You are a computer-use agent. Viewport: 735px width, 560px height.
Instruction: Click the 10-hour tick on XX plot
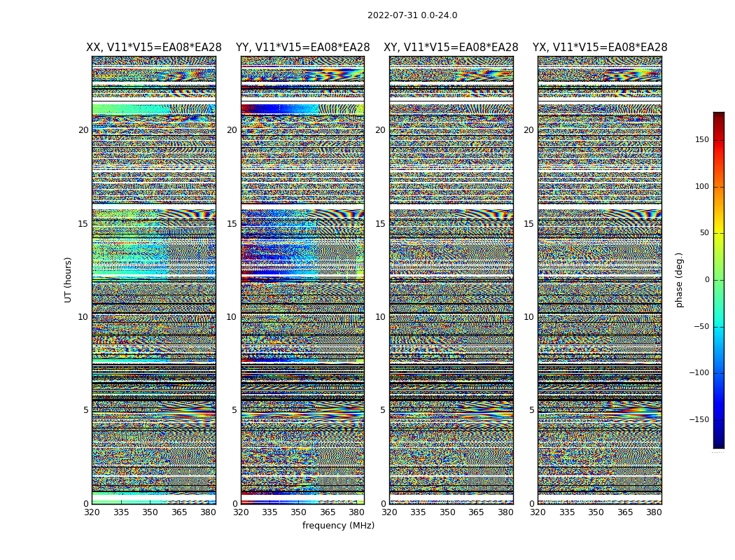pyautogui.click(x=83, y=317)
